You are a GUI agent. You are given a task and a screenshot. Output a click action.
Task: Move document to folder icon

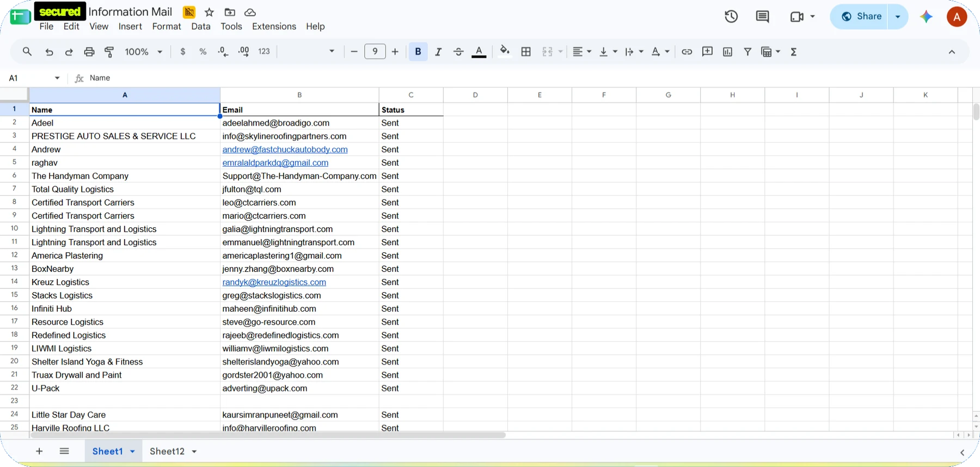[230, 12]
